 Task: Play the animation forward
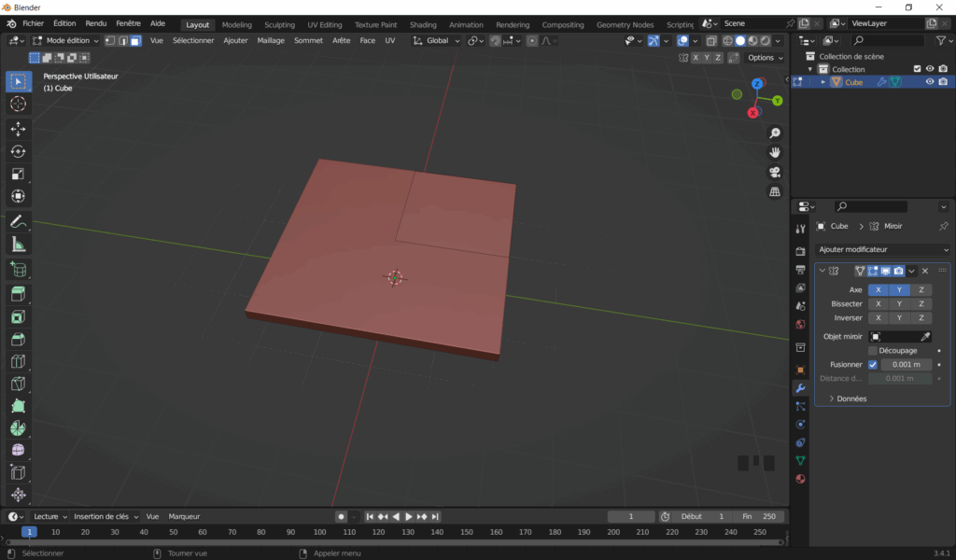click(409, 517)
